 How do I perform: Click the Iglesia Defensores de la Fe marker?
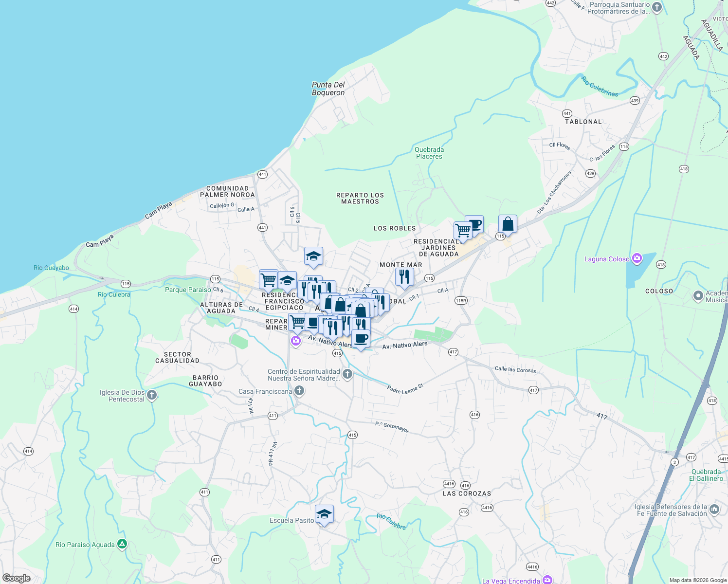point(714,509)
